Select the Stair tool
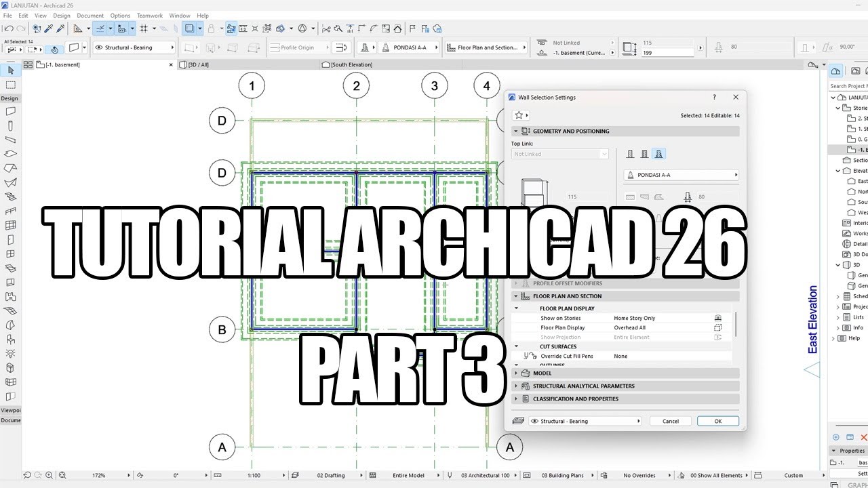The width and height of the screenshot is (868, 488). pyautogui.click(x=10, y=197)
